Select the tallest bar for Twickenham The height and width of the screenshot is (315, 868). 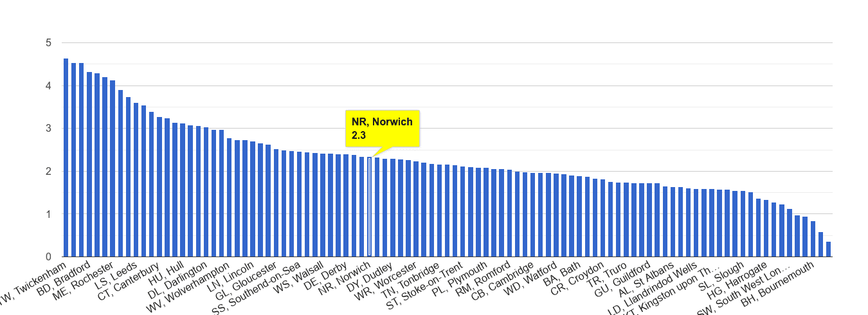click(x=66, y=157)
